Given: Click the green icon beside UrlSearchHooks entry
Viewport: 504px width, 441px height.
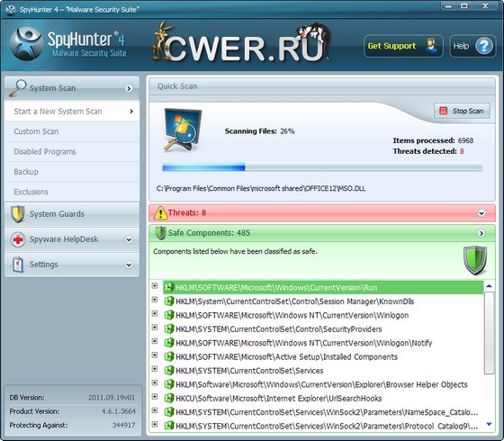Looking at the screenshot, I should pyautogui.click(x=169, y=398).
